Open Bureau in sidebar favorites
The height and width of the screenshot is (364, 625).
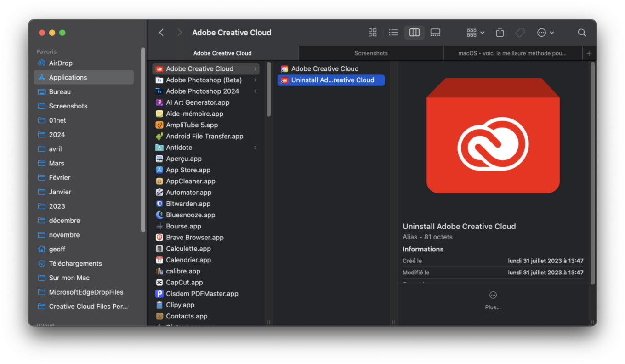coord(84,91)
